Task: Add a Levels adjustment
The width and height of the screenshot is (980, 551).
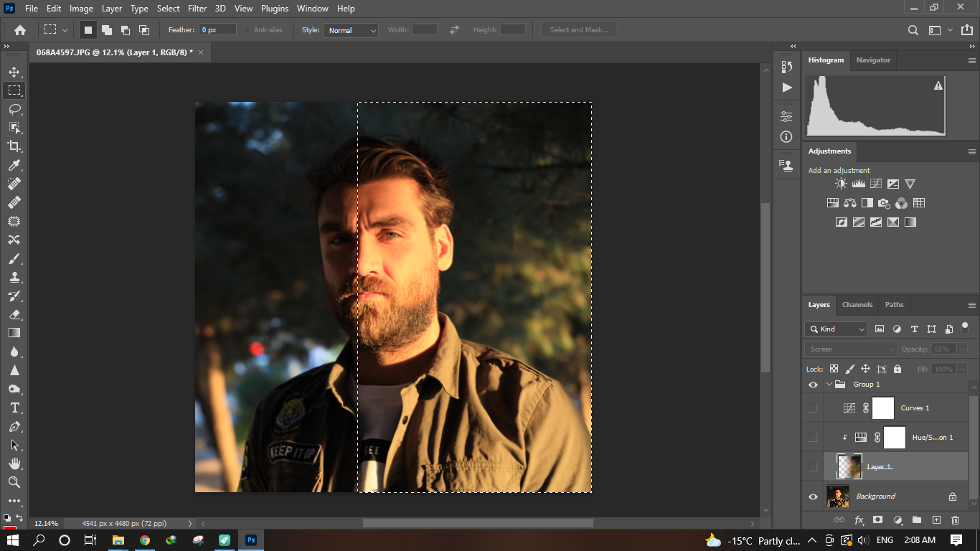Action: click(858, 184)
